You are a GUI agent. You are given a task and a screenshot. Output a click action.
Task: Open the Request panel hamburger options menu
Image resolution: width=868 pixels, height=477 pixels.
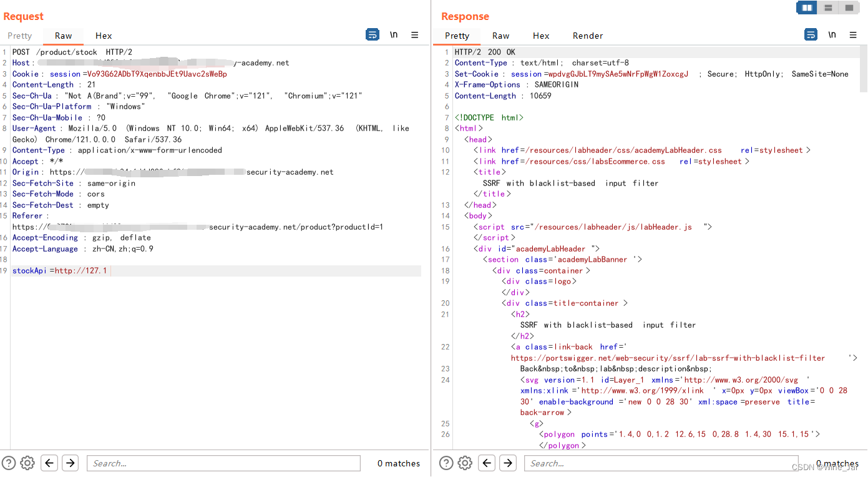coord(415,35)
